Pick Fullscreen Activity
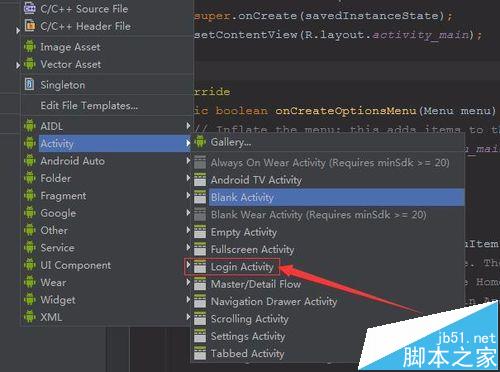The height and width of the screenshot is (372, 500). 328,249
